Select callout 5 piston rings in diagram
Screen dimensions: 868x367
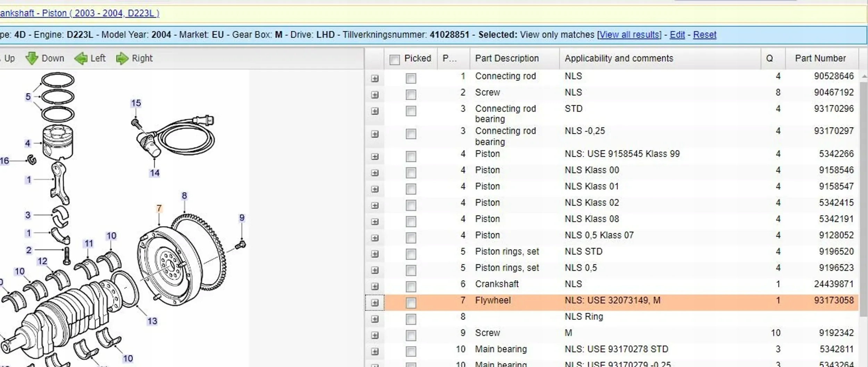click(x=28, y=96)
